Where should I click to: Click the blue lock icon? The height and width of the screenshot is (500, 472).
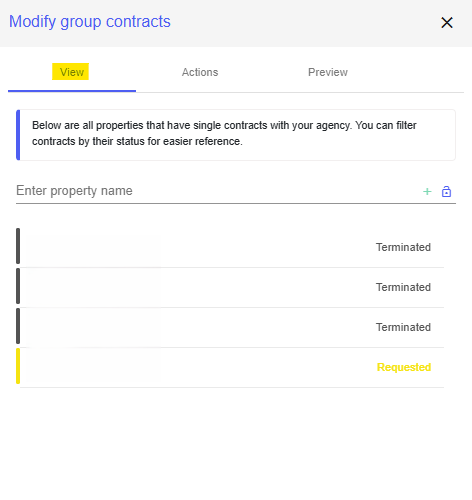pos(446,191)
